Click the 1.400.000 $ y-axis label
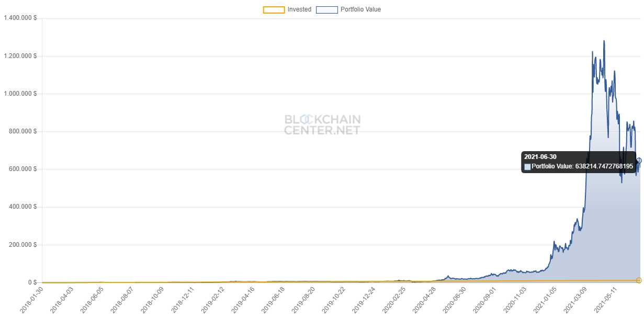This screenshot has width=644, height=318. tap(20, 18)
